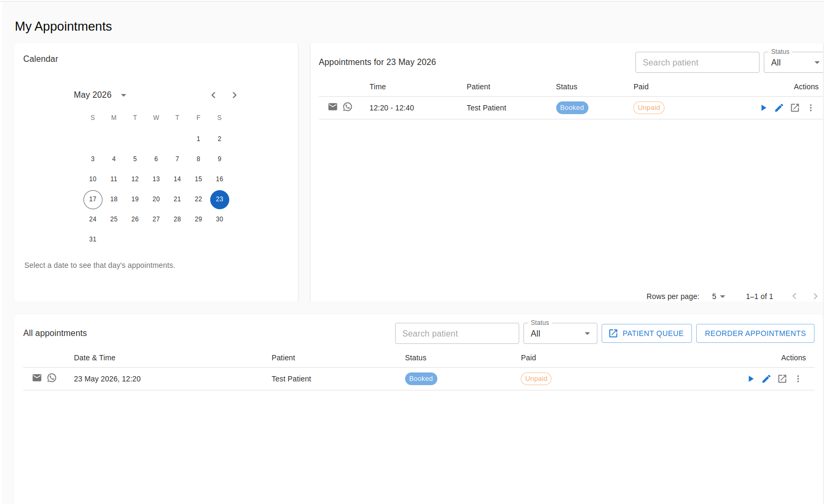The image size is (824, 504).
Task: Go to next month in calendar
Action: coord(235,95)
